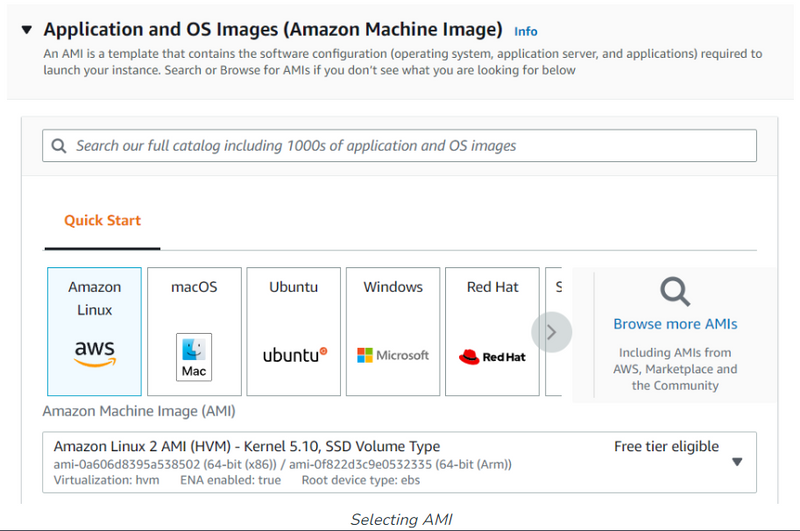Open the Info link beside the heading
Image resolution: width=800 pixels, height=531 pixels.
(x=525, y=32)
